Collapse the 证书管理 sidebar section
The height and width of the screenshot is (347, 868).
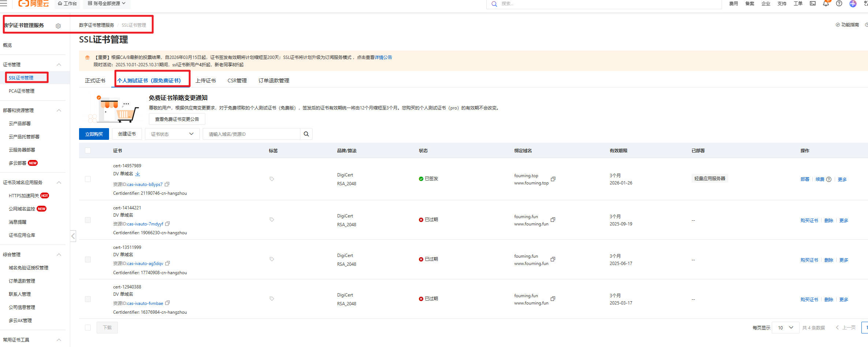[x=59, y=65]
